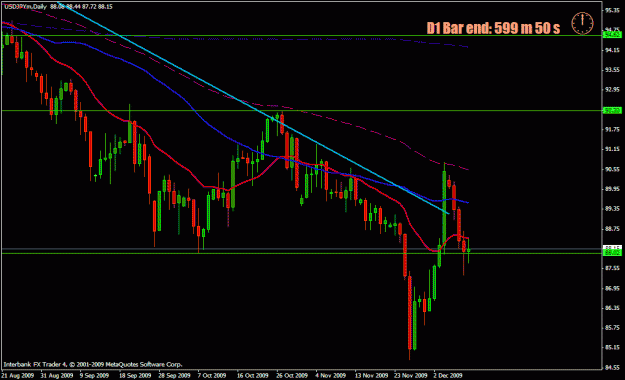
Task: Click the 23 Nov 2009 date label
Action: click(411, 375)
